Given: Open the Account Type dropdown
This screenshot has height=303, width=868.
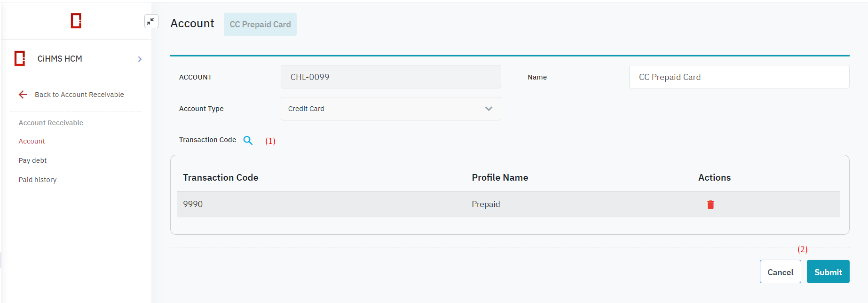Looking at the screenshot, I should click(x=390, y=109).
